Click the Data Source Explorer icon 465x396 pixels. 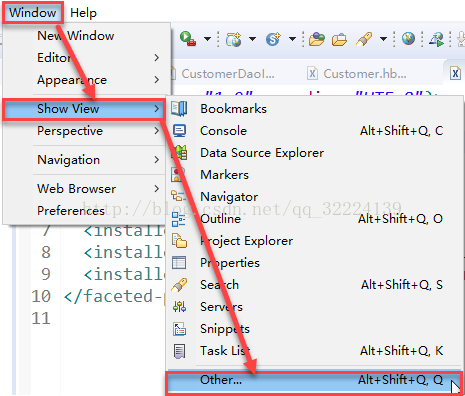180,153
